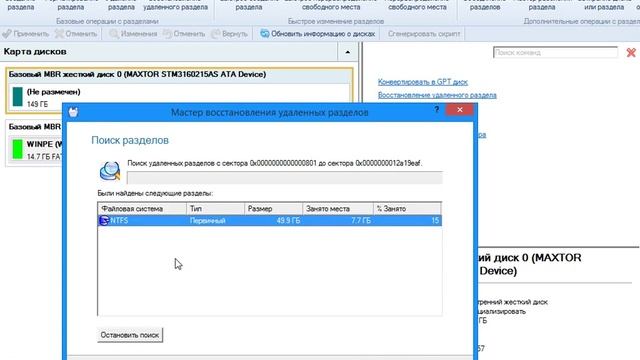640x360 pixels.
Task: Click Сгенерировать скрипт button
Action: (424, 34)
